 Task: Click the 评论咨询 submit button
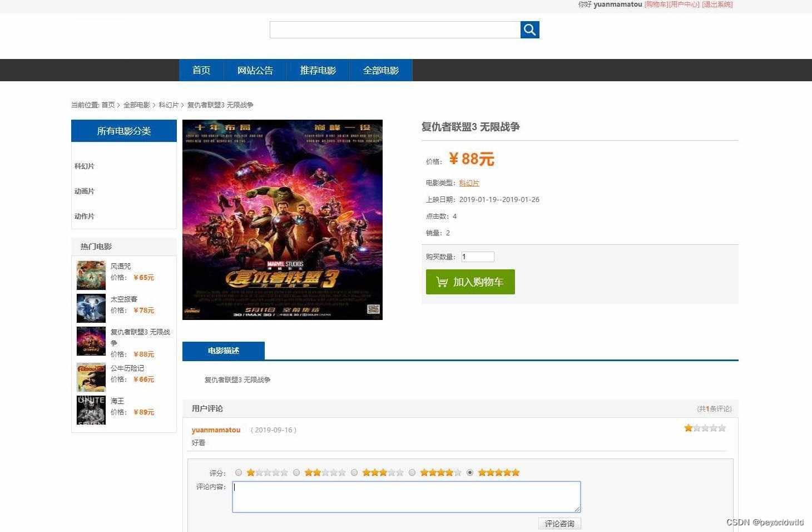[560, 524]
